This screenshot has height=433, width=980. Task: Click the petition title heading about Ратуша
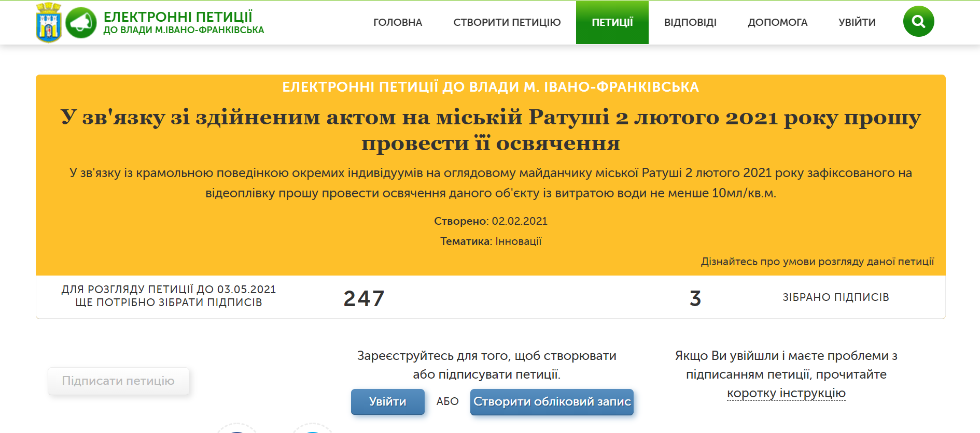pos(491,129)
